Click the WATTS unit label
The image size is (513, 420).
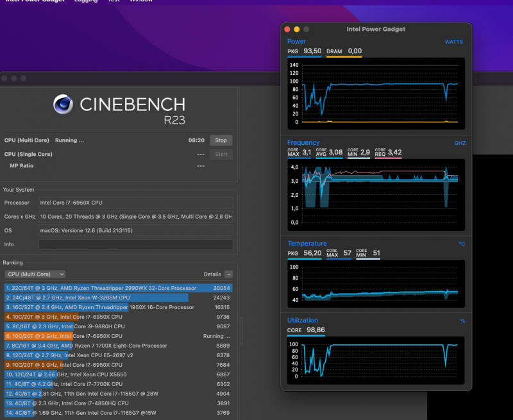(x=454, y=42)
